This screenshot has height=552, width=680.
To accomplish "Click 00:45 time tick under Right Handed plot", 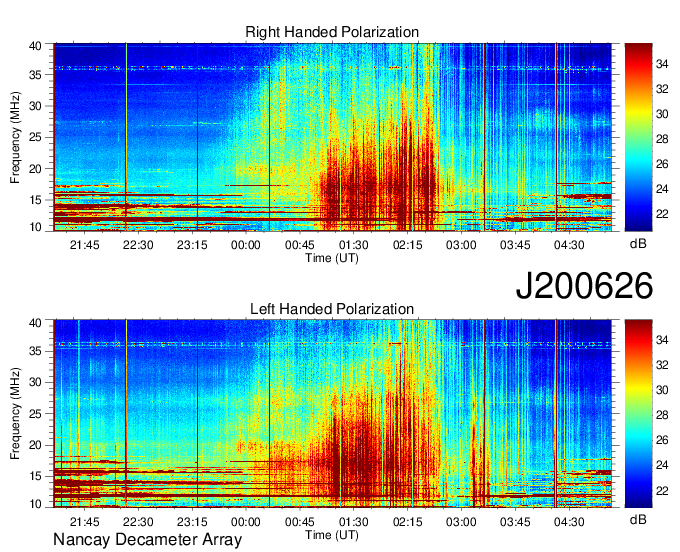I will coord(300,245).
